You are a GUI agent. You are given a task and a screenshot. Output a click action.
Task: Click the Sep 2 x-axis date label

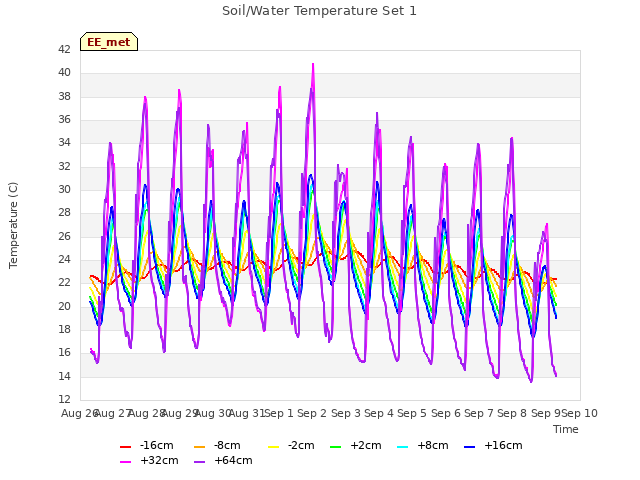pos(312,413)
